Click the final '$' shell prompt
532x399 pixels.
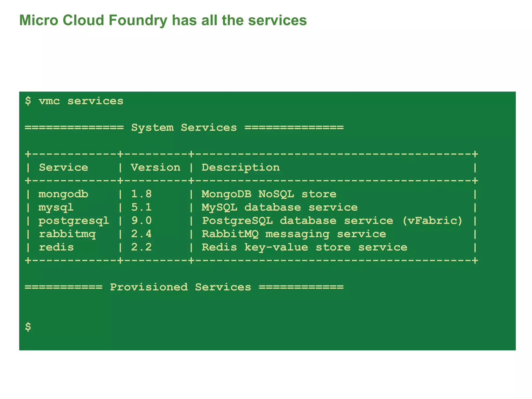tap(28, 327)
